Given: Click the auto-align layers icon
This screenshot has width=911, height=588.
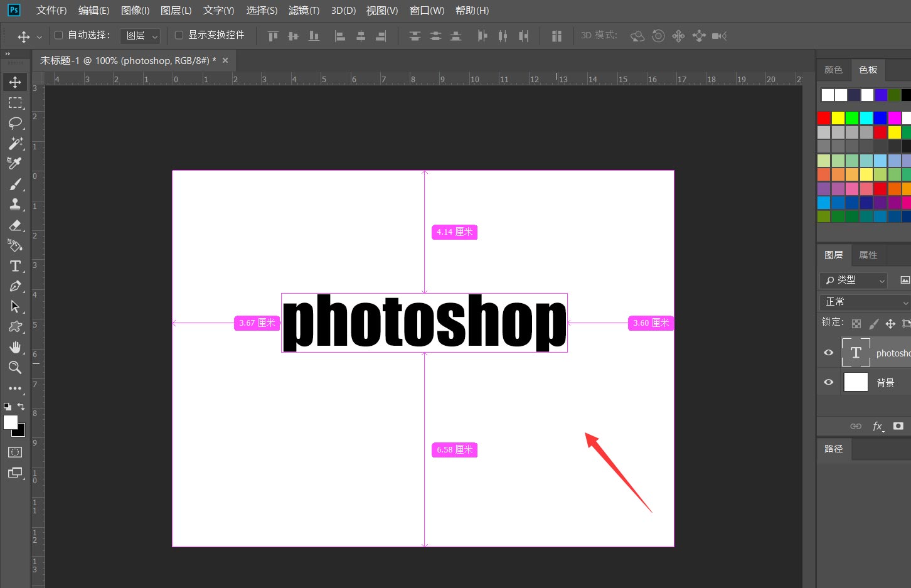Looking at the screenshot, I should (x=557, y=36).
